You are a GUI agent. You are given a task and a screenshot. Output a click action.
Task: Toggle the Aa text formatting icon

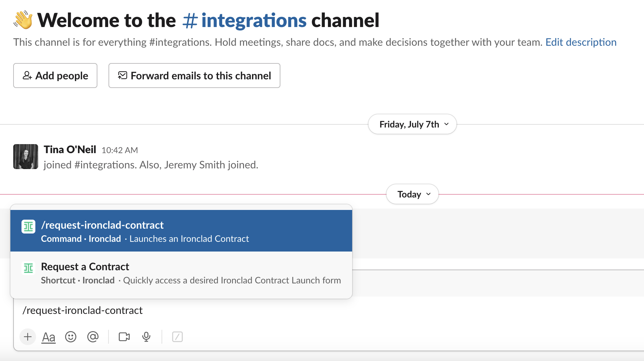49,337
